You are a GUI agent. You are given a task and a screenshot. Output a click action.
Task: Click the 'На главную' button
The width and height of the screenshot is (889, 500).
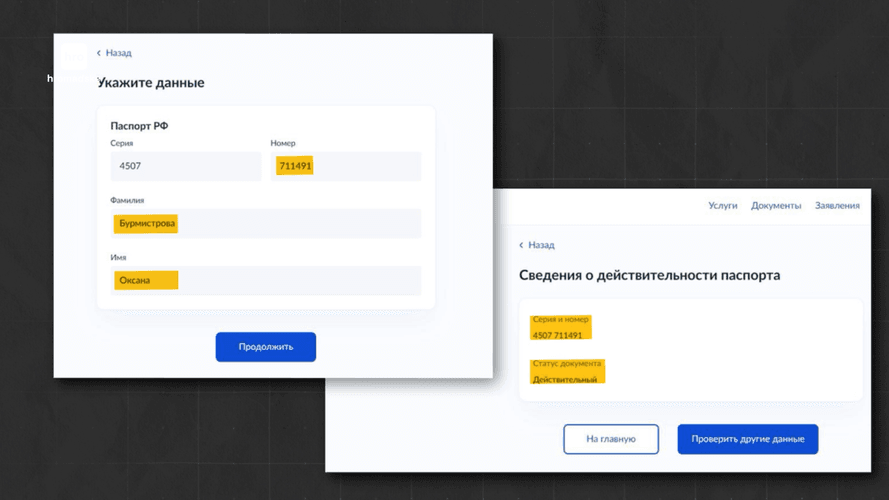tap(611, 439)
